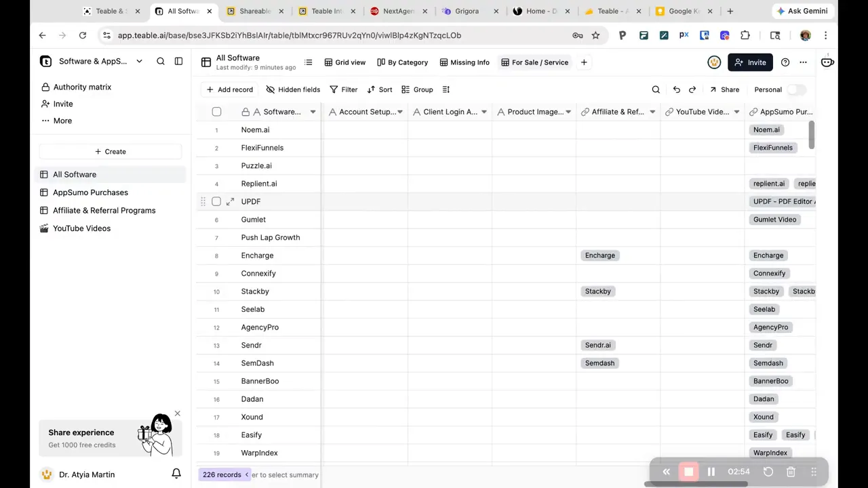Delete the current recording via trash icon
The width and height of the screenshot is (868, 488).
(x=791, y=471)
